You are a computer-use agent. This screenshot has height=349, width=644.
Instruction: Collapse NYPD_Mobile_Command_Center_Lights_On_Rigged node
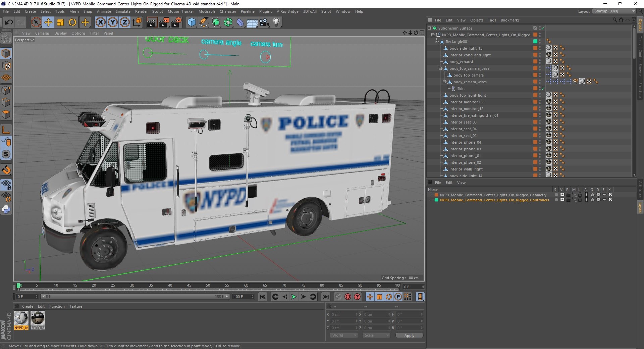(x=433, y=35)
